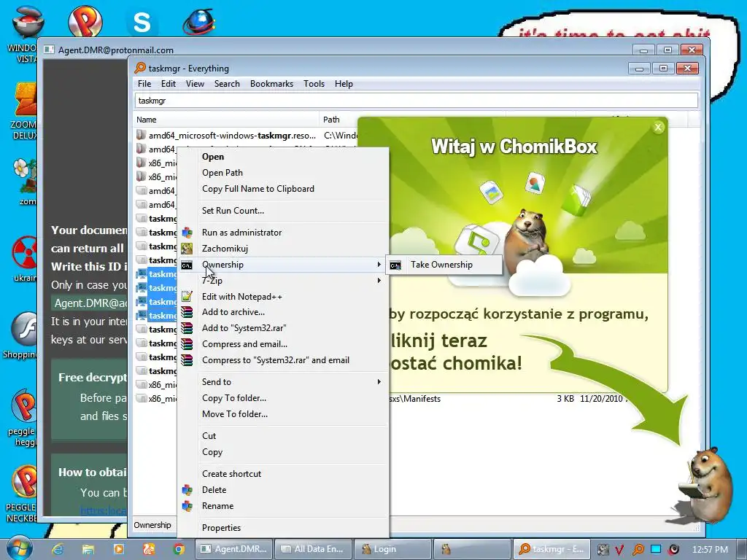The width and height of the screenshot is (747, 560).
Task: Switch to taskmgr - Everything taskbar button
Action: tap(551, 549)
